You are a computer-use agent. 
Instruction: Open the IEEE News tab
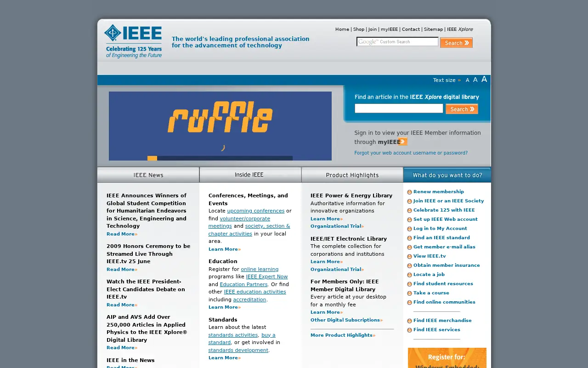(x=148, y=175)
